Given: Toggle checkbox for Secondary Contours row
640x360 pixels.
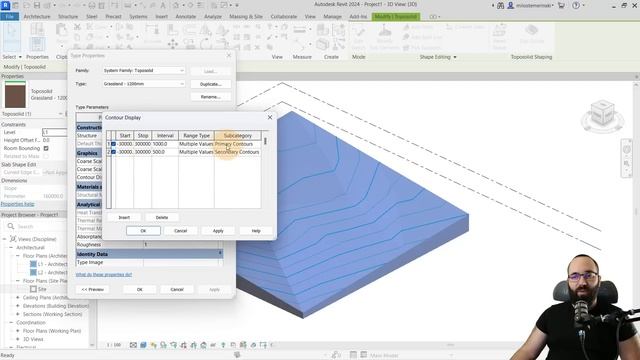Looking at the screenshot, I should tap(113, 152).
